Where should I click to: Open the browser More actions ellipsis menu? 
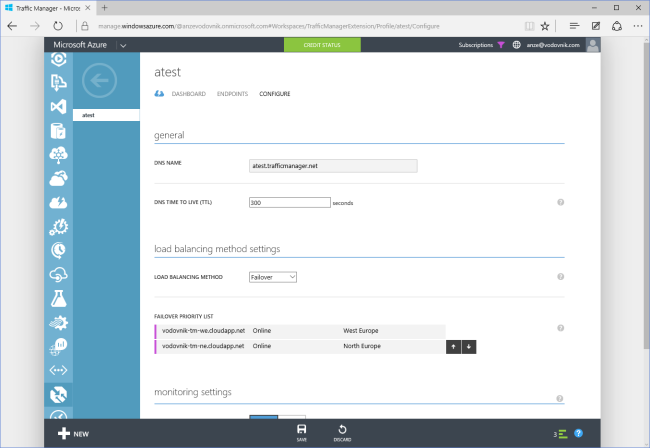tap(638, 26)
